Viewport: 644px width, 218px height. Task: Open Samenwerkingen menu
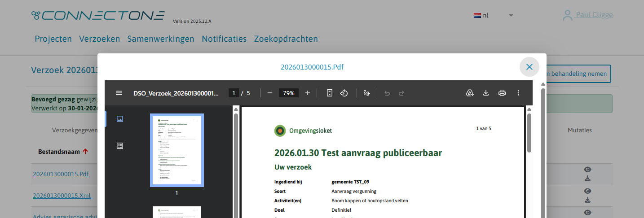(x=161, y=39)
